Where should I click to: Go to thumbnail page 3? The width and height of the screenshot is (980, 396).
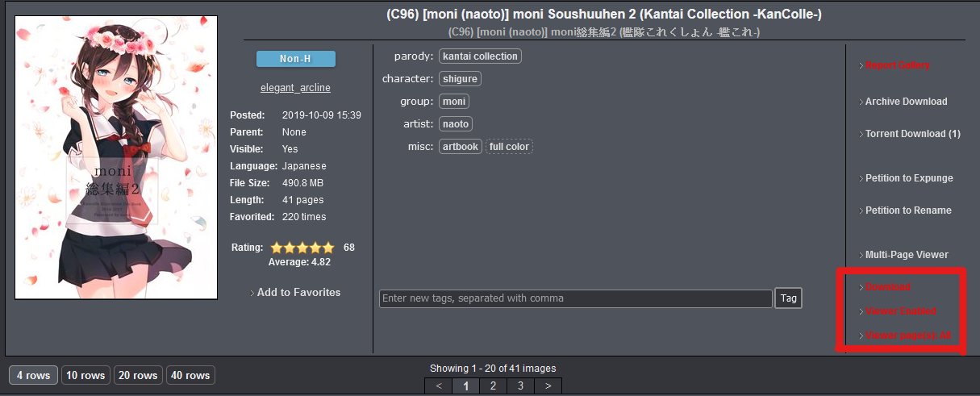521,386
